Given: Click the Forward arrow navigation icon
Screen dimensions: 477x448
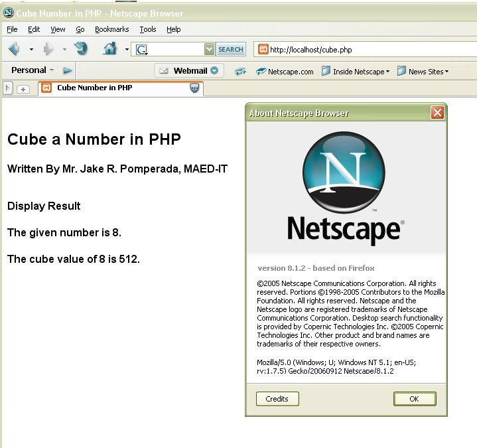Looking at the screenshot, I should (48, 49).
